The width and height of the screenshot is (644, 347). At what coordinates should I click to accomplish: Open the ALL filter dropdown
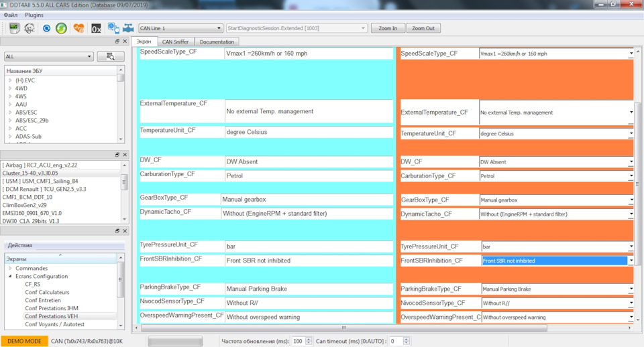pos(49,56)
